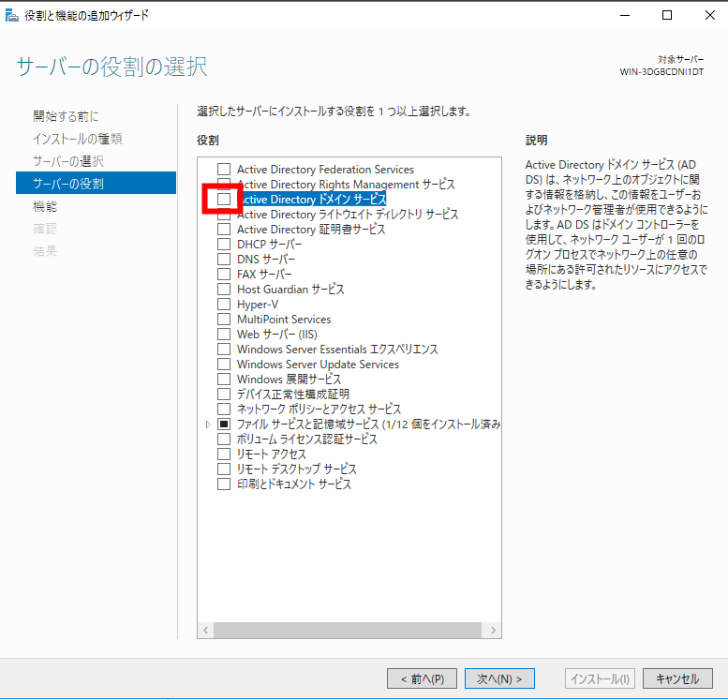This screenshot has height=700, width=728.
Task: Tick the FAX サーバー checkbox
Action: click(224, 274)
